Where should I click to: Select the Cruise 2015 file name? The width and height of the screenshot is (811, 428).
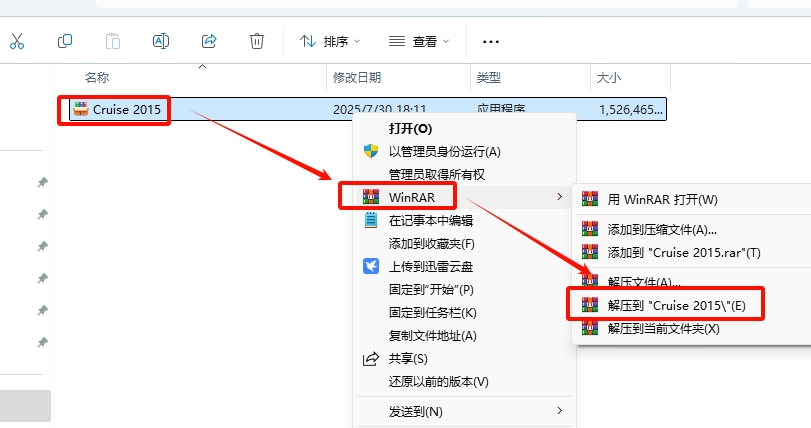[x=127, y=110]
